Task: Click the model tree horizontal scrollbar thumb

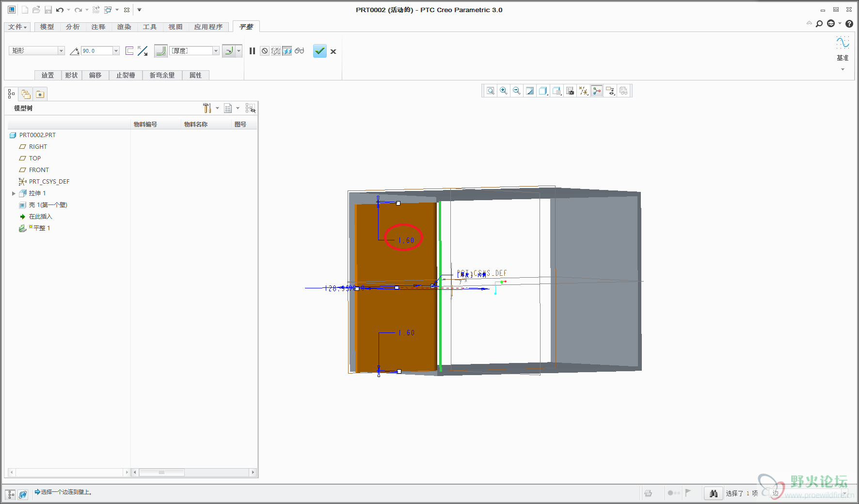Action: [161, 472]
